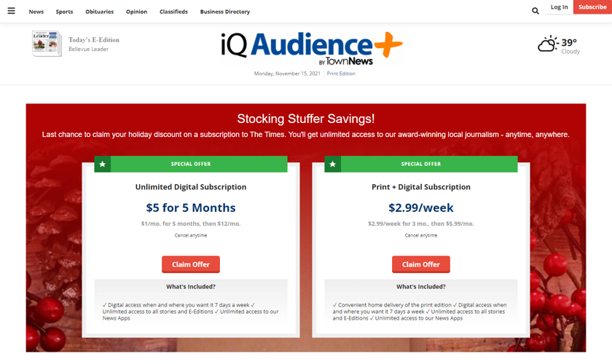Go to the Obituaries section
The height and width of the screenshot is (364, 612).
point(99,12)
